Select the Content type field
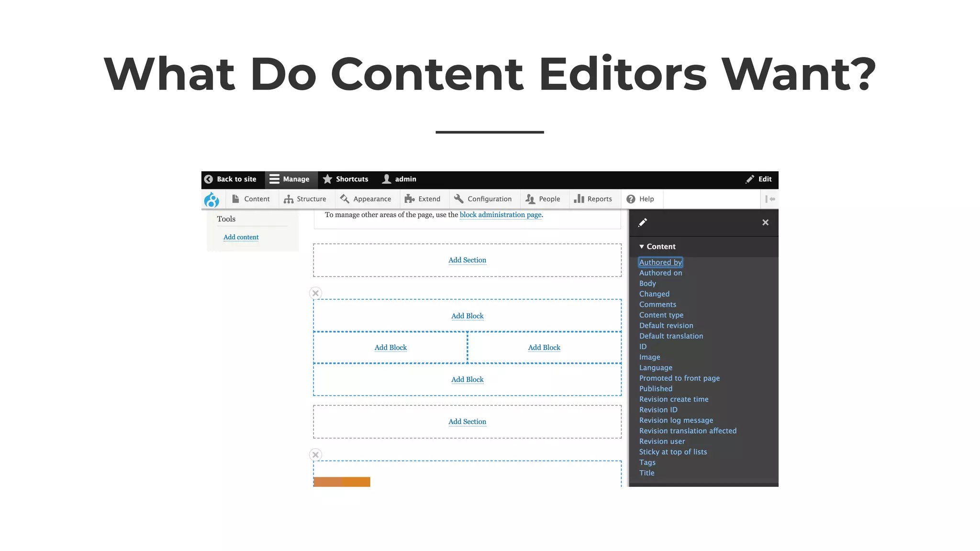This screenshot has height=551, width=980. click(661, 315)
